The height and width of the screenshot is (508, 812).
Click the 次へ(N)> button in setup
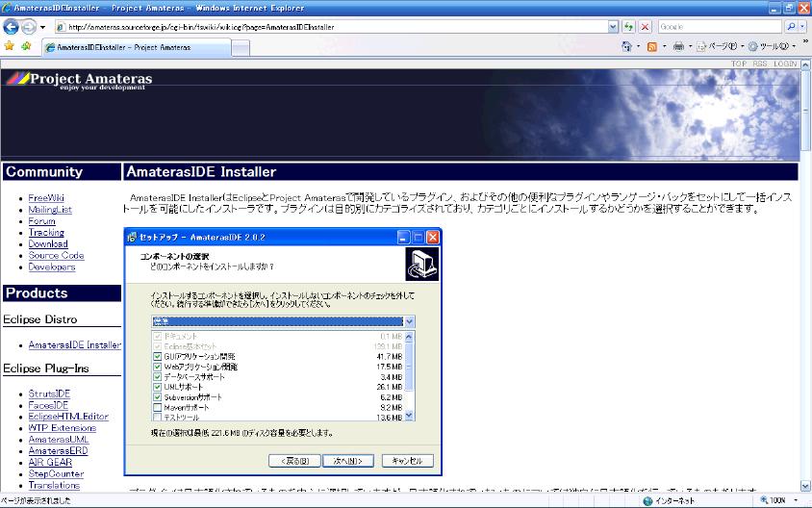click(x=348, y=461)
